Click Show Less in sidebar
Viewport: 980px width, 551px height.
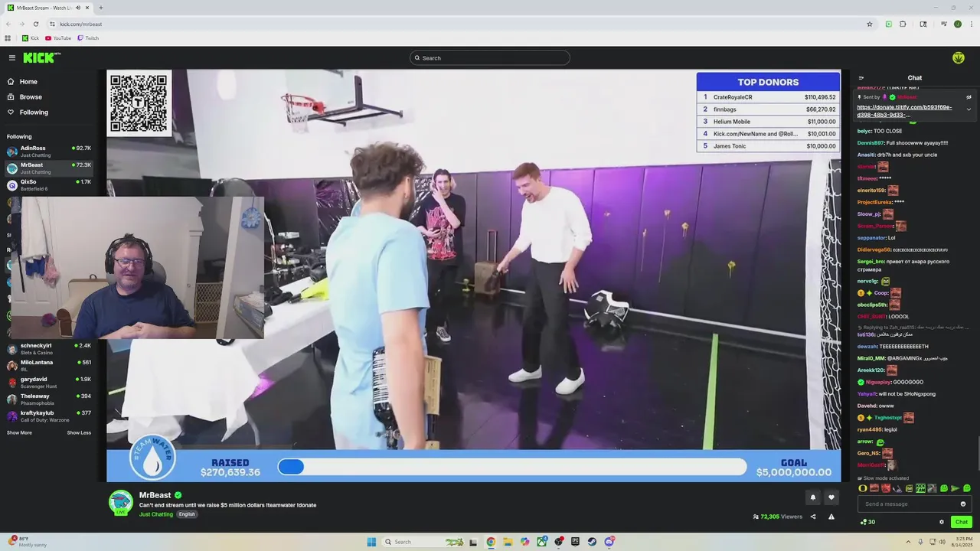[79, 433]
